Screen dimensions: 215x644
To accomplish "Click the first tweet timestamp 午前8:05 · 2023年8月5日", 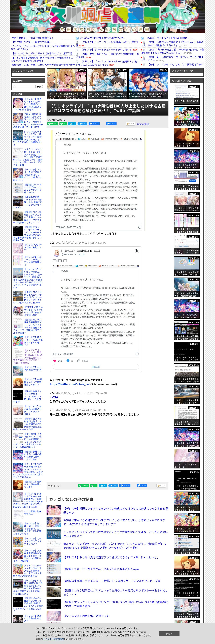I will pyautogui.click(x=69, y=227).
